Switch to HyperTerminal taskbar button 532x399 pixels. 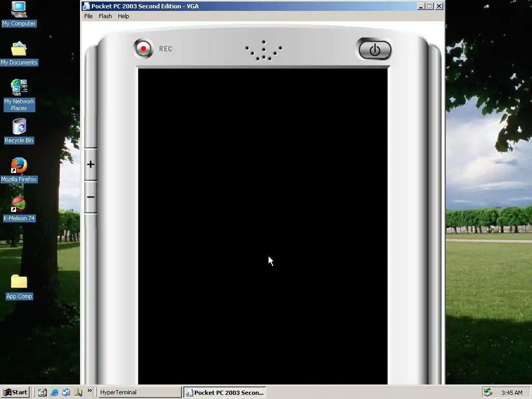(140, 392)
